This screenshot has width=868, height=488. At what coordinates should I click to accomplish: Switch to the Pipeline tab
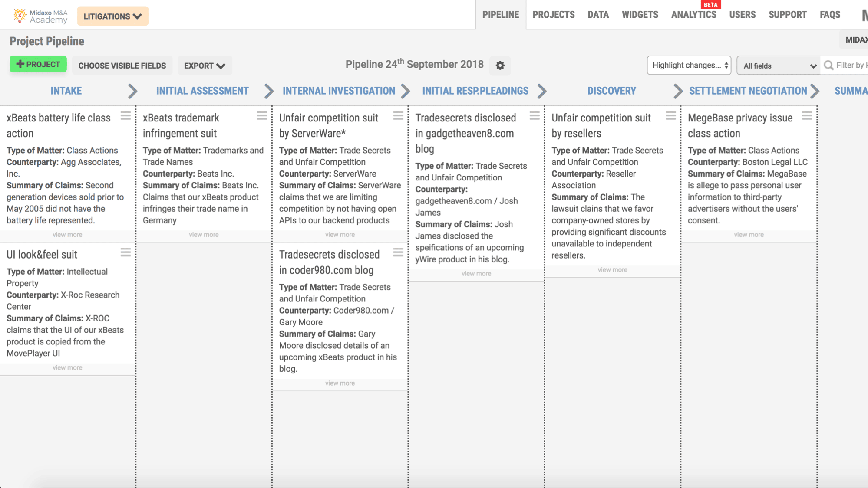(x=501, y=15)
